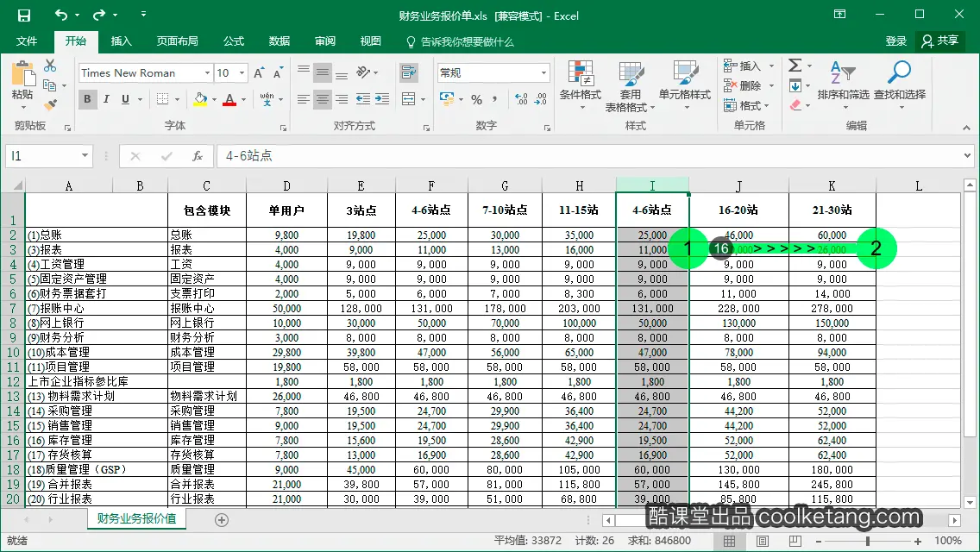Click the 删除 cells button
980x552 pixels.
pyautogui.click(x=743, y=85)
